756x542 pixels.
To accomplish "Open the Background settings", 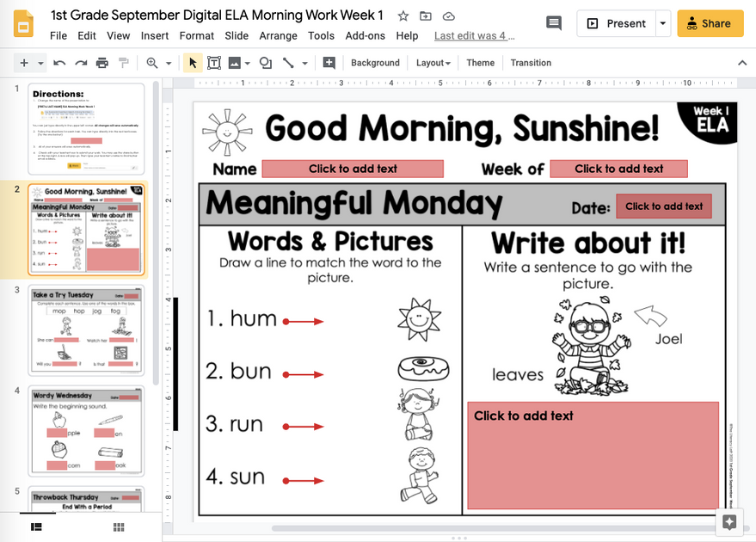I will pyautogui.click(x=375, y=62).
